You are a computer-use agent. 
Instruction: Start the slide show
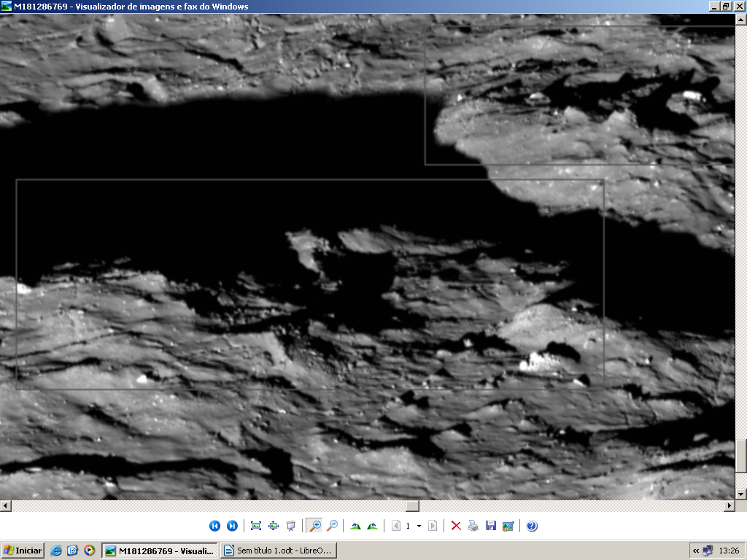(x=291, y=526)
